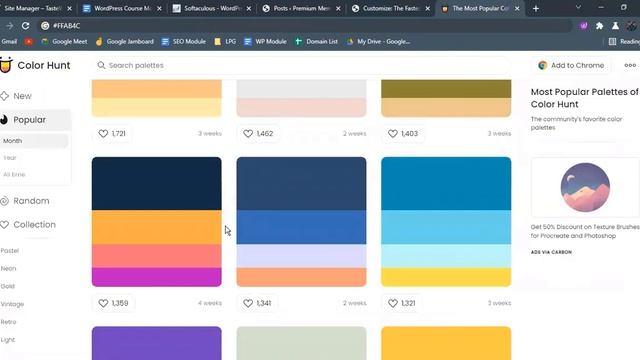Open the WP Module bookmark
The width and height of the screenshot is (640, 360).
pos(265,42)
